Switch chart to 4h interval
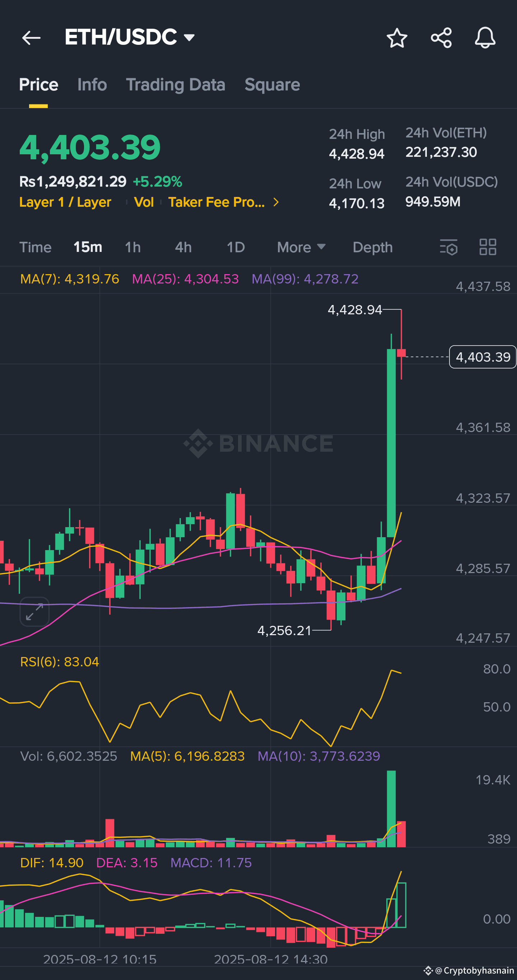The height and width of the screenshot is (980, 517). point(183,247)
